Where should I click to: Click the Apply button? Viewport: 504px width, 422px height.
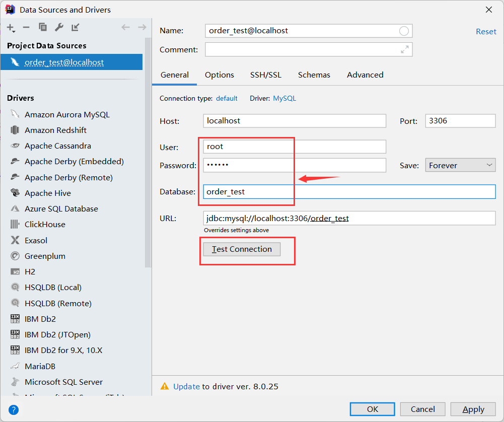click(x=473, y=409)
